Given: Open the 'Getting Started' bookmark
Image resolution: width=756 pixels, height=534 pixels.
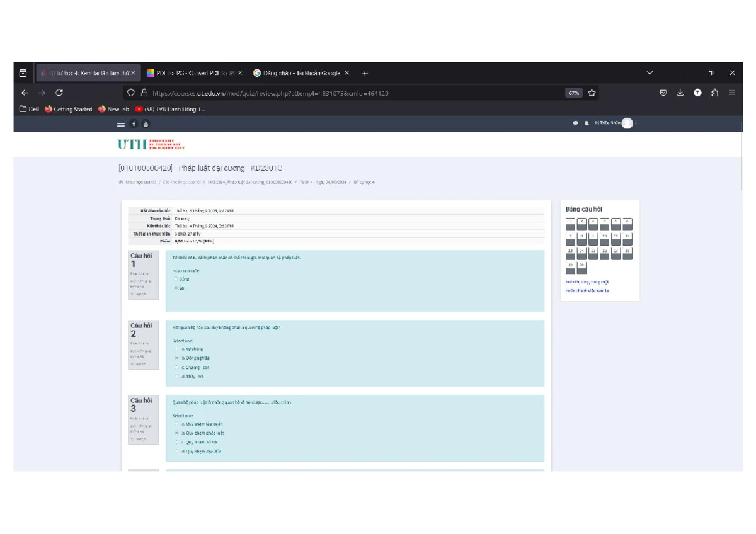Looking at the screenshot, I should click(69, 109).
